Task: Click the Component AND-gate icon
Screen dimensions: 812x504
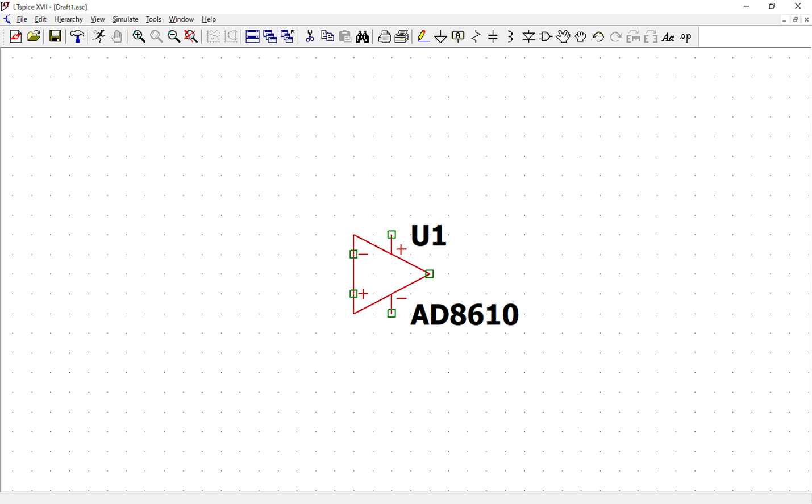Action: pyautogui.click(x=546, y=37)
